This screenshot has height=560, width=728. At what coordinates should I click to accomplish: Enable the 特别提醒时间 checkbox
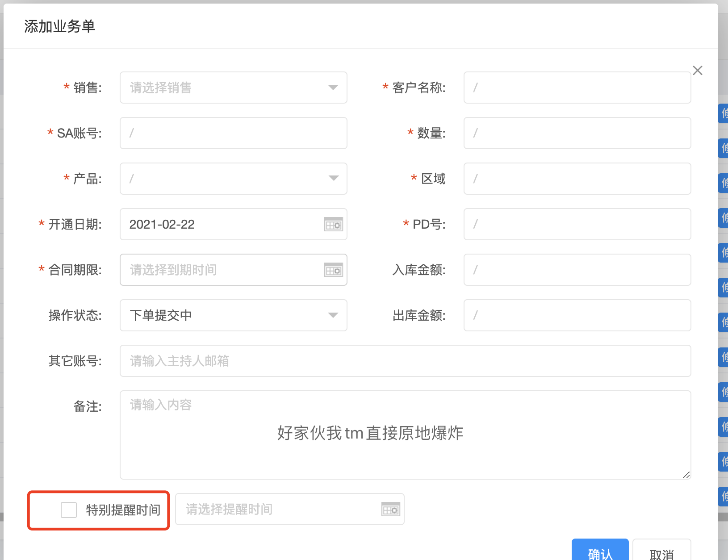[69, 510]
